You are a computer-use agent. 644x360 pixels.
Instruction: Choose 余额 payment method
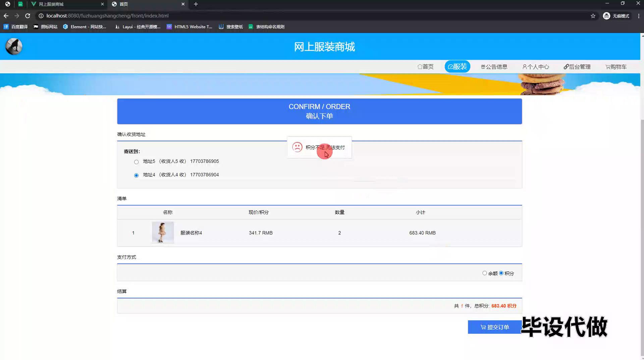pyautogui.click(x=485, y=273)
